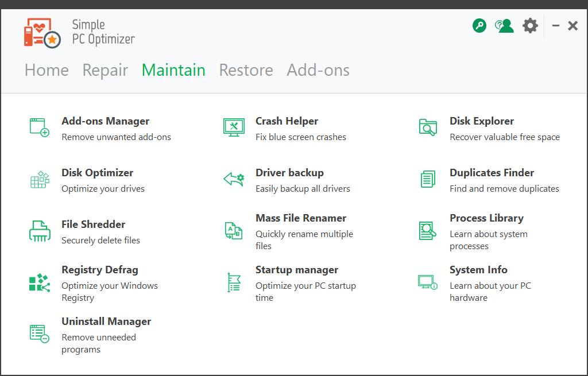This screenshot has width=588, height=376.
Task: Select the Add-ons Manager icon
Action: coord(39,127)
